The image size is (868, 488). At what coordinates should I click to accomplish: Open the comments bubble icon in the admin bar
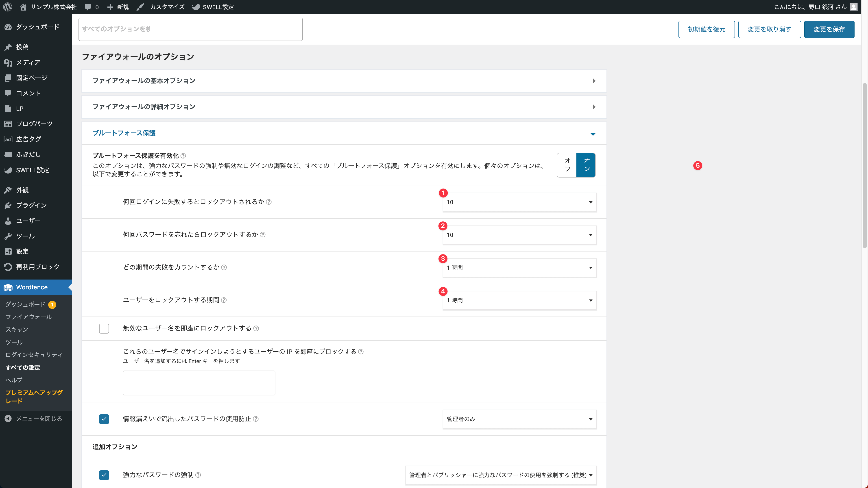(x=88, y=7)
